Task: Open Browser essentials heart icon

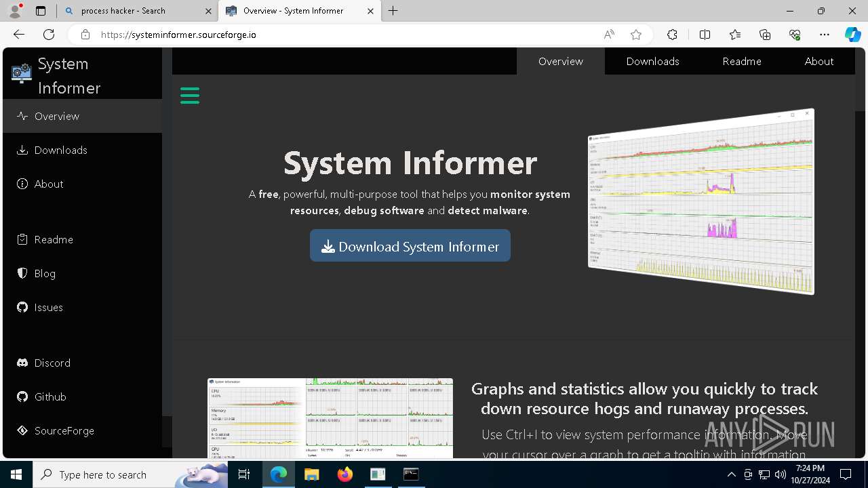Action: click(795, 35)
